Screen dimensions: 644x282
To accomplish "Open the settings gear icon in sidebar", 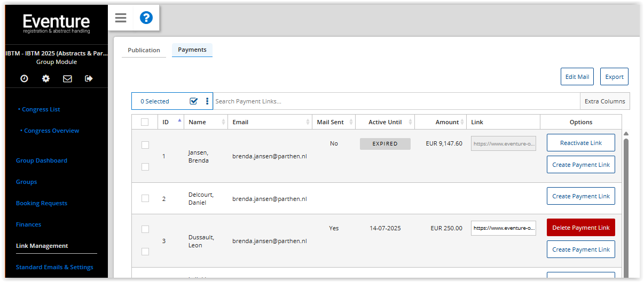I will 46,78.
